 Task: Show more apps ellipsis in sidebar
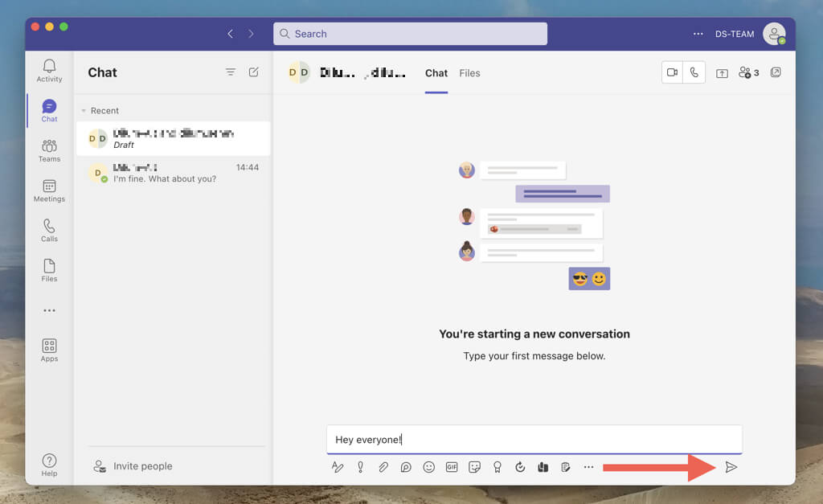pyautogui.click(x=49, y=310)
